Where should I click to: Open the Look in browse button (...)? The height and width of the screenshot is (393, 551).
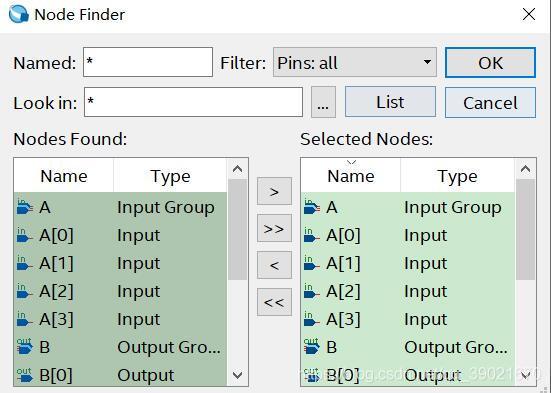323,102
